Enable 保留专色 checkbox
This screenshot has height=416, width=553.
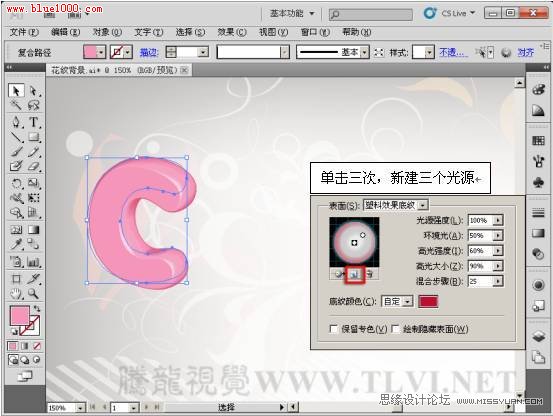pos(333,329)
